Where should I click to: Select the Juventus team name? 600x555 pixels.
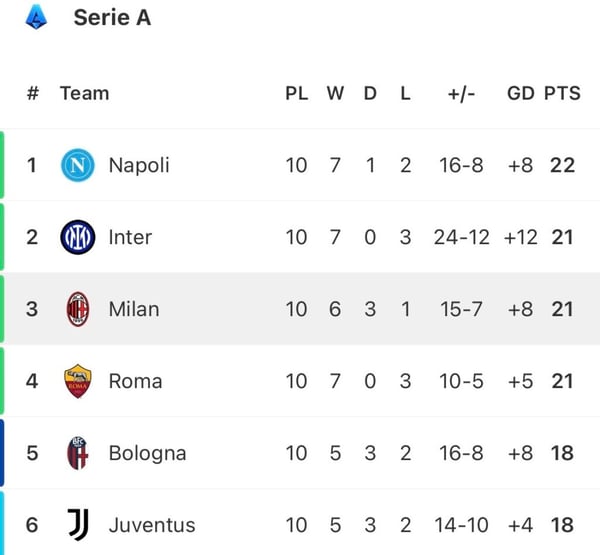pos(152,525)
